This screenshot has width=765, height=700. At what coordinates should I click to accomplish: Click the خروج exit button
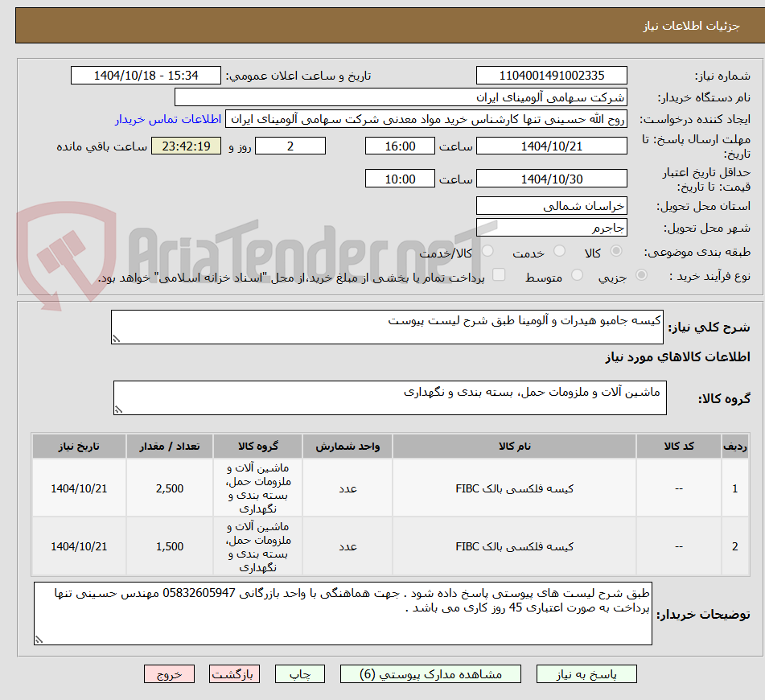[169, 674]
